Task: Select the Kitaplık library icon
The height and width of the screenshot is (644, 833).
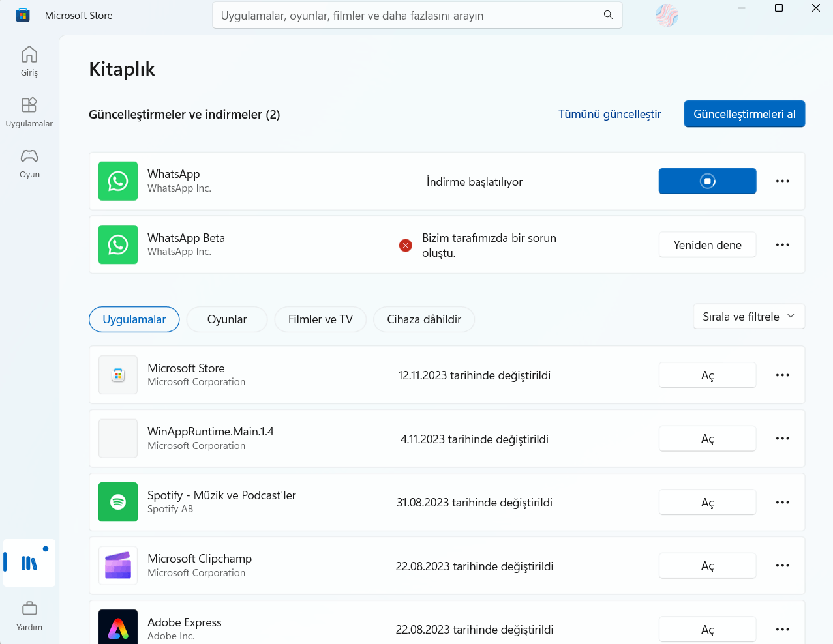Action: [29, 563]
